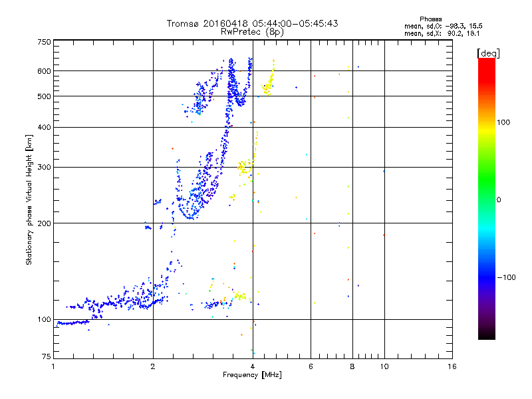This screenshot has height=399, width=532.
Task: Click the colorbar tick label '100'
Action: pyautogui.click(x=503, y=122)
